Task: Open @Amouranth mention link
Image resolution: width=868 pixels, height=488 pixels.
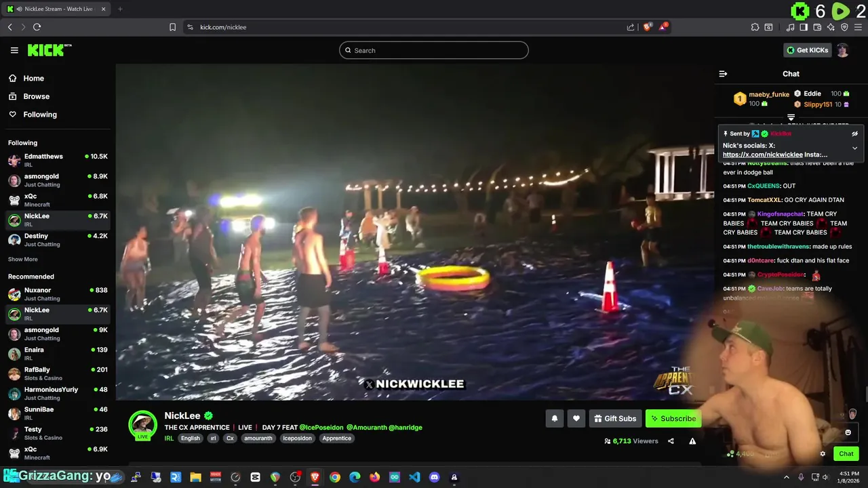Action: click(x=366, y=428)
